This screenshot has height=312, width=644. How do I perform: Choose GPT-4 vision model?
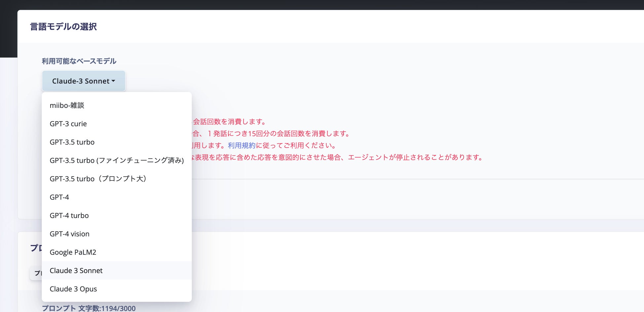117,234
